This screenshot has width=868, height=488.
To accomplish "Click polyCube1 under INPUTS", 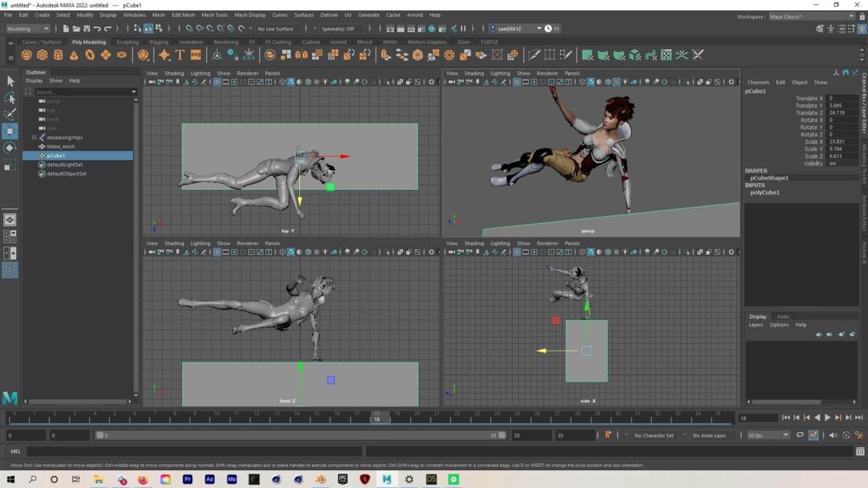I will (765, 192).
